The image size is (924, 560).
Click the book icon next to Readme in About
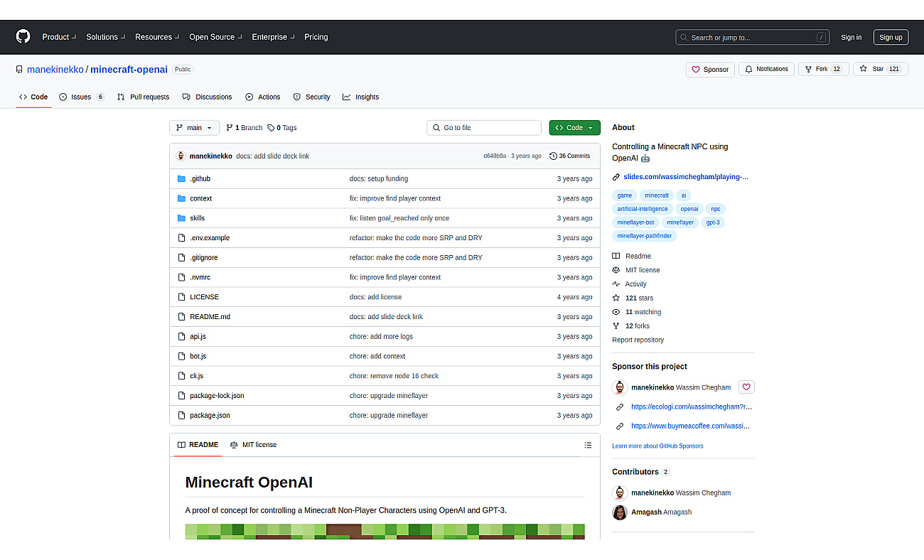click(x=616, y=256)
